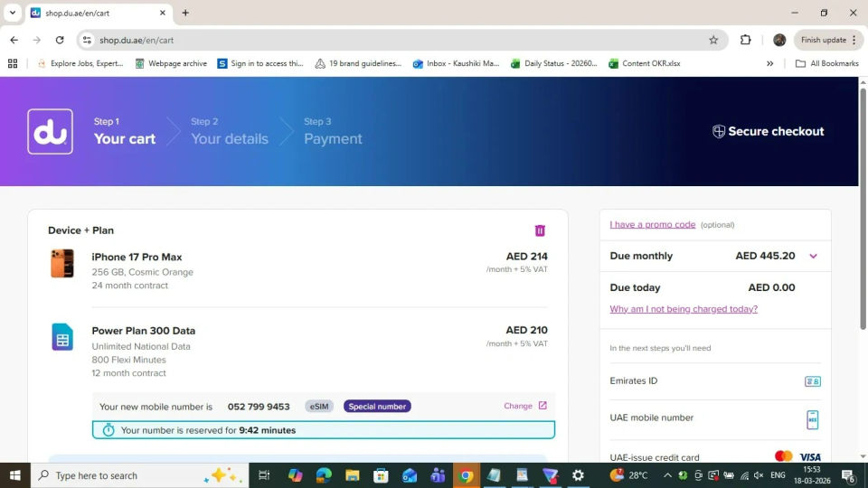The image size is (868, 488).
Task: Click the Emirates ID card icon
Action: [812, 381]
